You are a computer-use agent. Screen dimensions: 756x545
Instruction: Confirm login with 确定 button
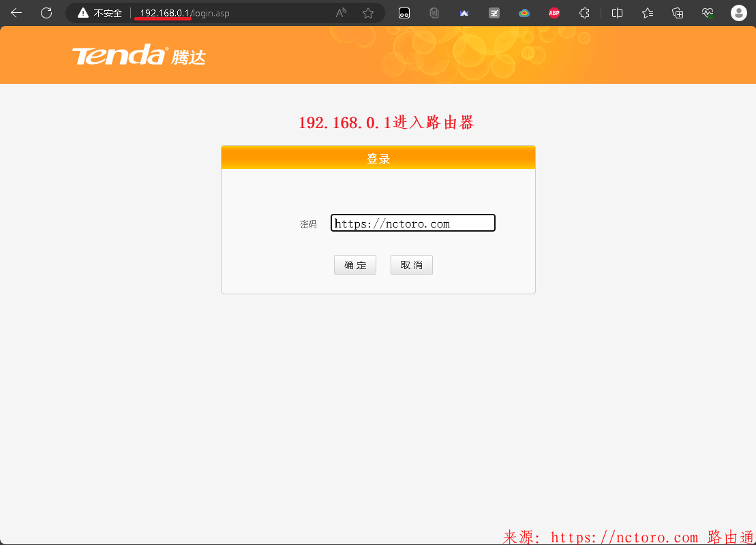[355, 265]
